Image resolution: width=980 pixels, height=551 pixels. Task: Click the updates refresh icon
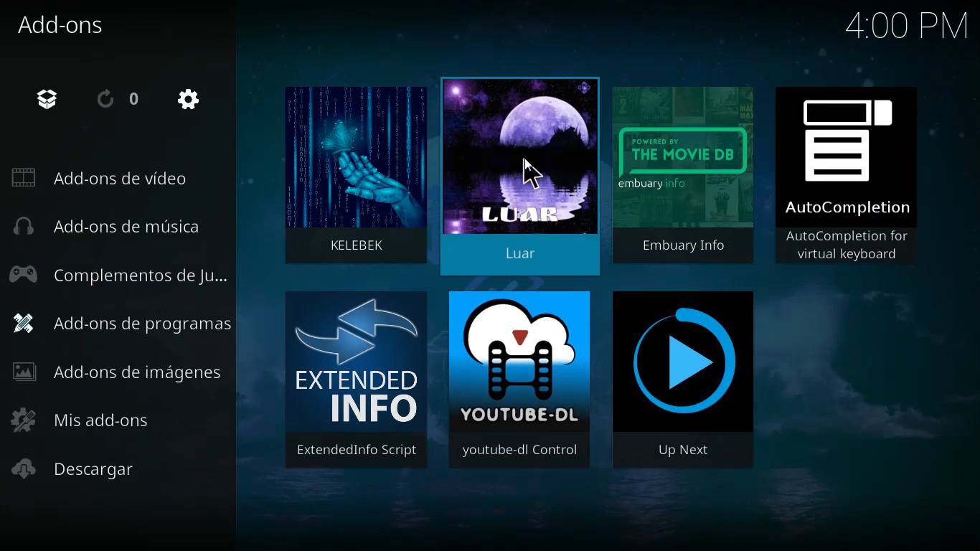105,99
